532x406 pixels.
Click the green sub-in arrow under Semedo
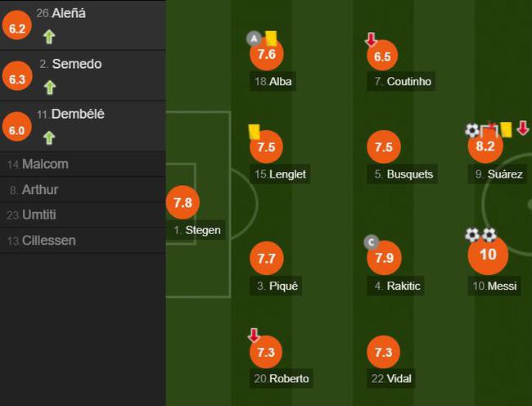point(50,87)
